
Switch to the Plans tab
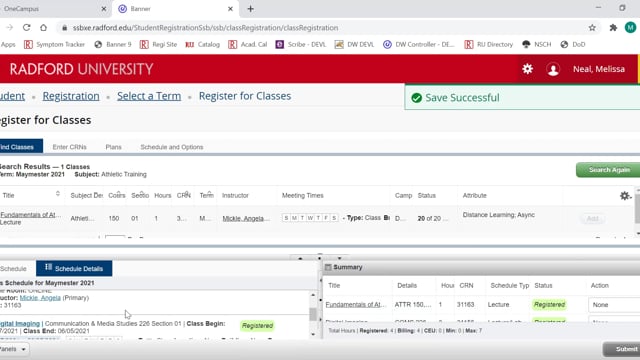[113, 147]
